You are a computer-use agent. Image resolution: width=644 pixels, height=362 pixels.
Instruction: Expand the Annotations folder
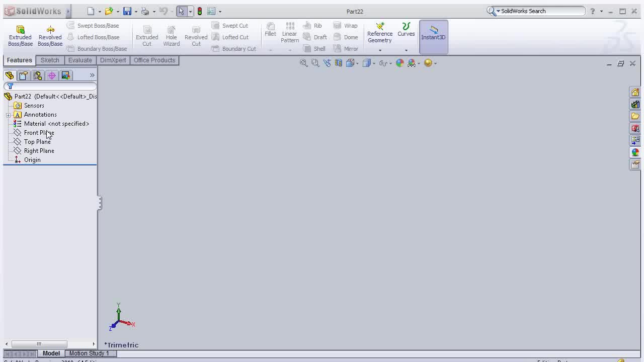point(8,115)
